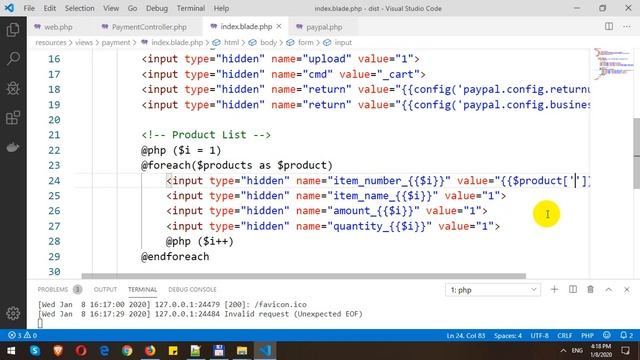Change line endings via 'CRLF'

(564, 336)
